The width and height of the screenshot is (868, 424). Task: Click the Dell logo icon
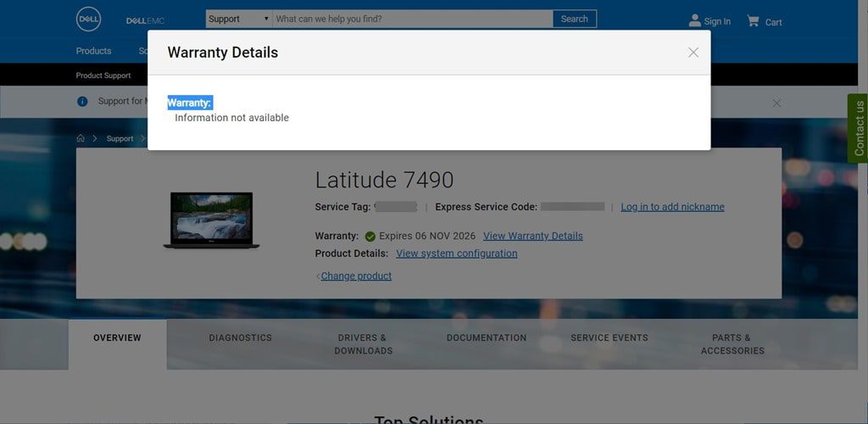pyautogui.click(x=88, y=20)
